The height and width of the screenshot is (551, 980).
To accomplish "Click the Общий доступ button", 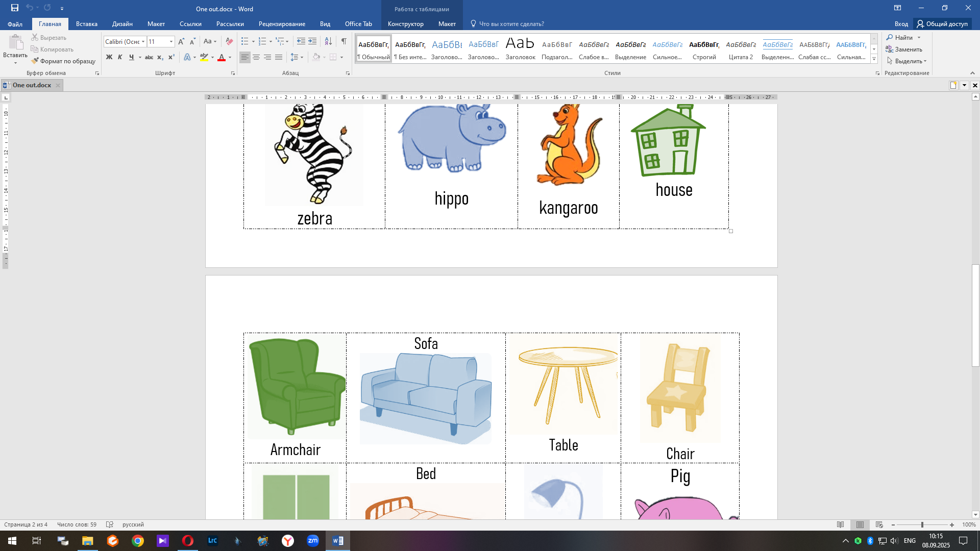I will 942,24.
